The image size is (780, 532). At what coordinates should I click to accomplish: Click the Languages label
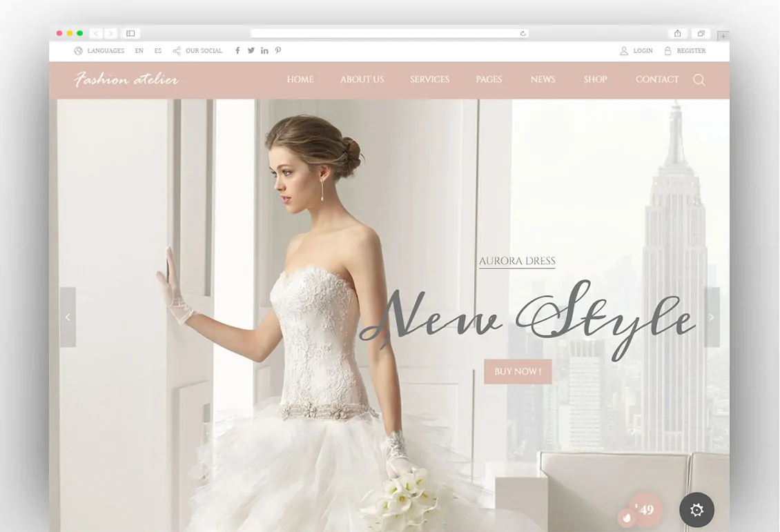tap(106, 50)
